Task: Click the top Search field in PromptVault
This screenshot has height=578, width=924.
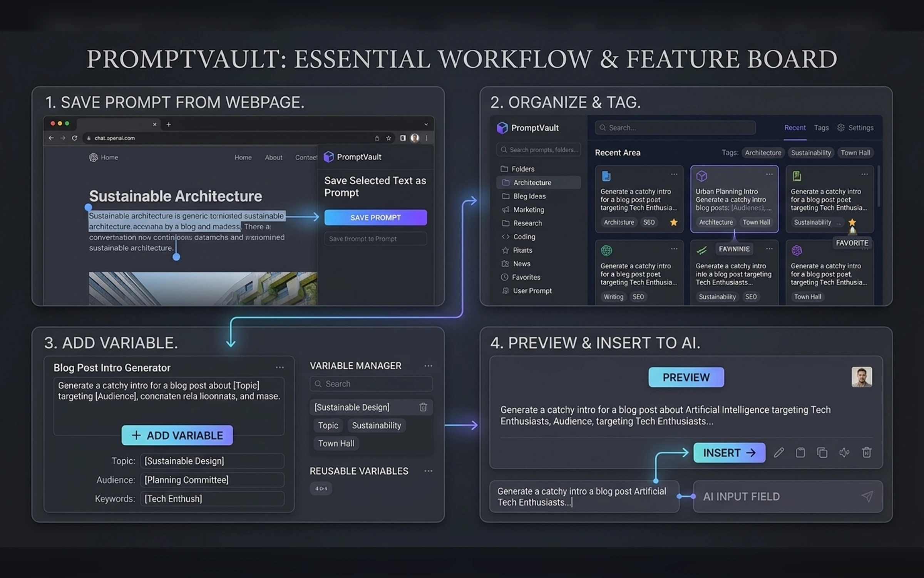Action: click(x=675, y=128)
